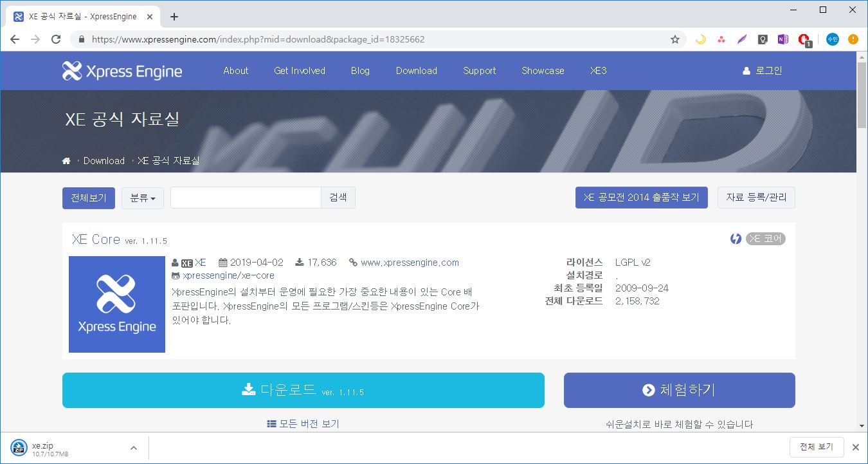
Task: Open the Chrome profile avatar
Action: coord(833,39)
